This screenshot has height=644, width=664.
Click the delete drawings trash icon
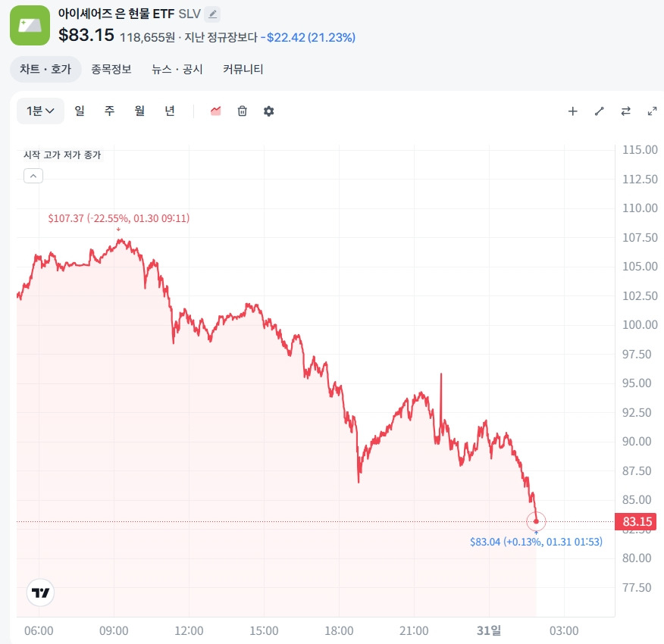242,111
